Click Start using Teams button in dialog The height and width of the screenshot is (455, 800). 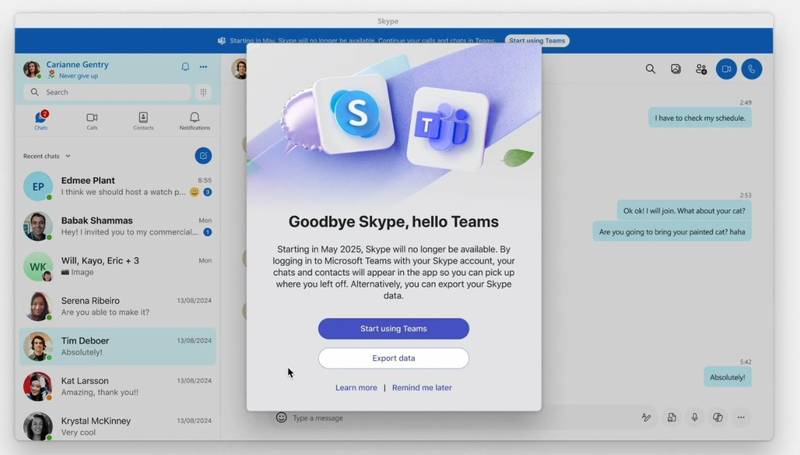point(393,328)
